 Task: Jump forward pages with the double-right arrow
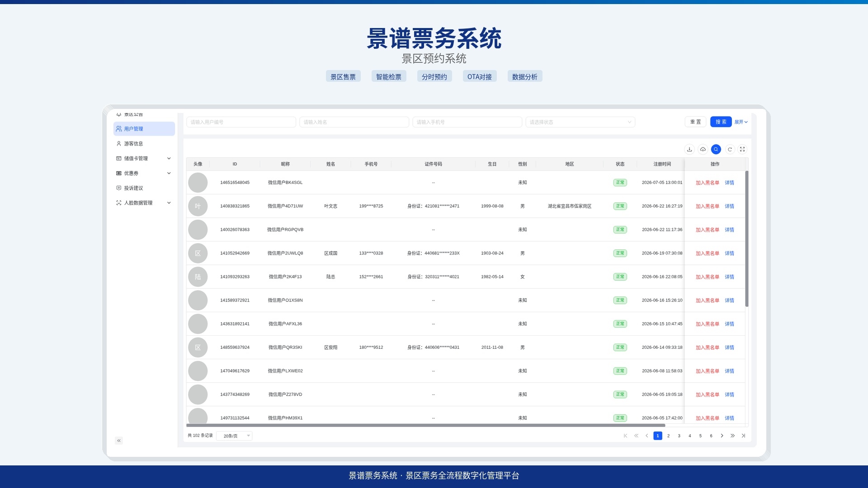pyautogui.click(x=732, y=436)
